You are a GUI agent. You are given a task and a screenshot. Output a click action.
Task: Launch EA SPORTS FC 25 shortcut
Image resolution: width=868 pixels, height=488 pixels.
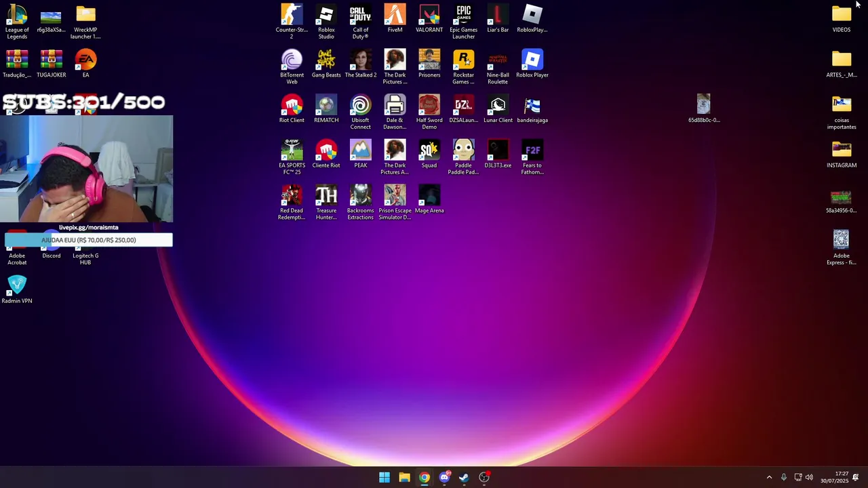[292, 157]
